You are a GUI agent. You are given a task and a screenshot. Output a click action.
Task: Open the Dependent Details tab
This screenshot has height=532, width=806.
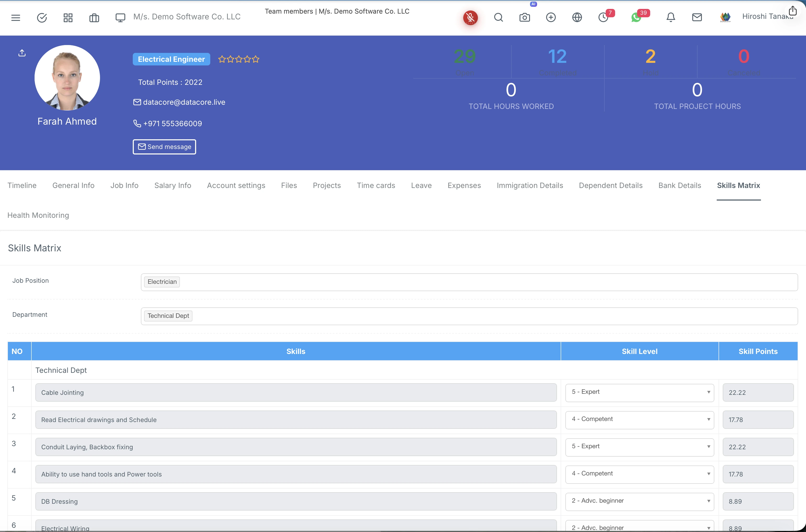pos(611,186)
